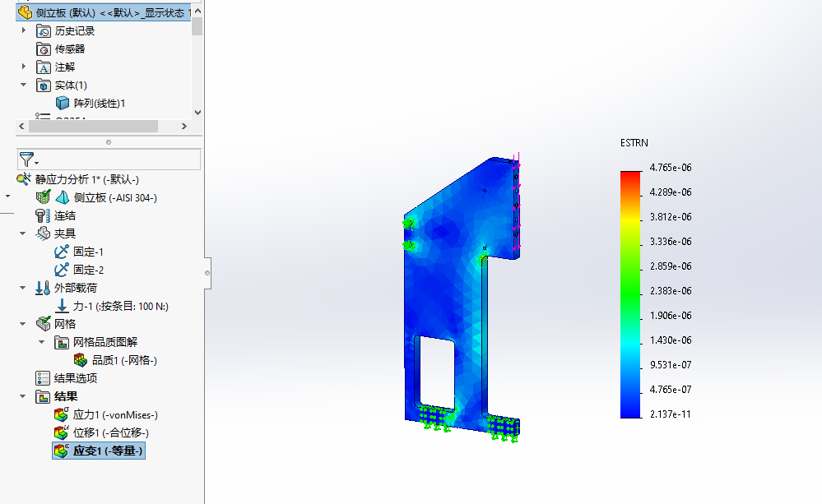This screenshot has width=822, height=504.
Task: Select 侧立板 (-AISI 304-) text
Action: pos(115,197)
